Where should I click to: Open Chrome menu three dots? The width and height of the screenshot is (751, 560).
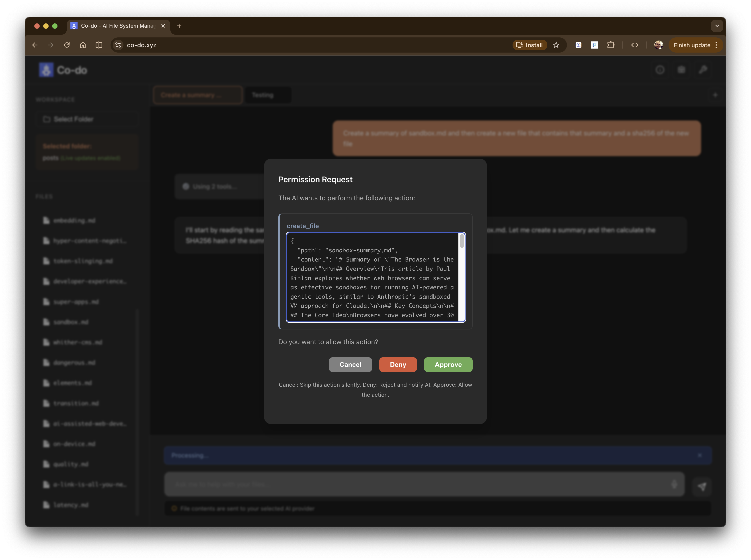(x=716, y=45)
